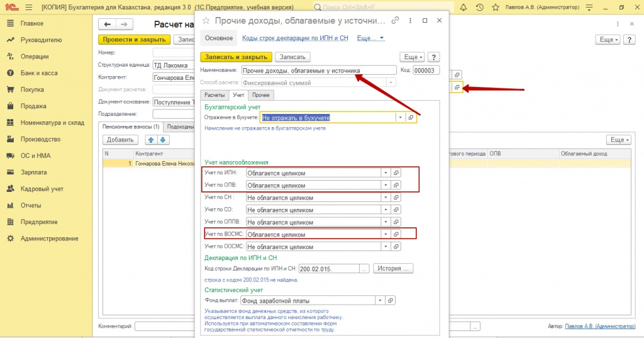Image resolution: width=644 pixels, height=338 pixels.
Task: Add dialog to favorites with star icon
Action: tap(206, 21)
